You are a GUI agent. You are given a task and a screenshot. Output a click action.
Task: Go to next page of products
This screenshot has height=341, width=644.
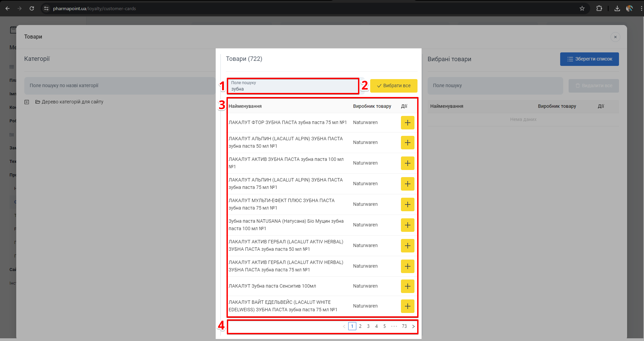413,326
